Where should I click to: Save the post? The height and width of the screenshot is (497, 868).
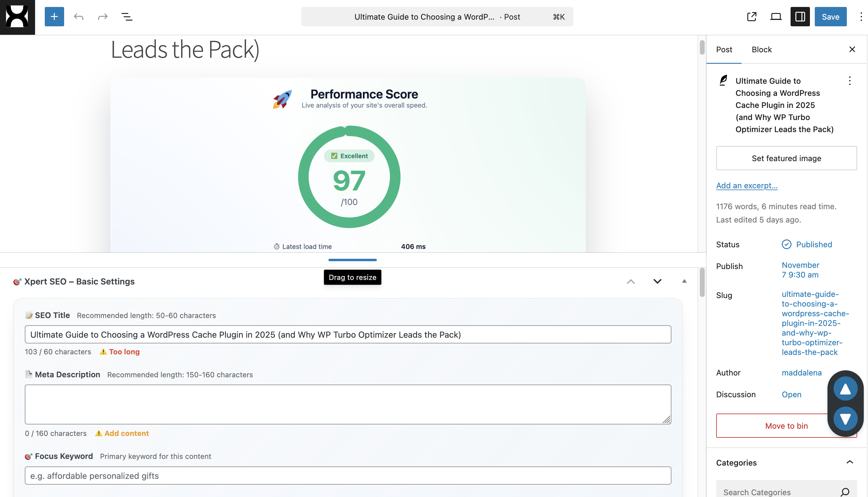click(830, 17)
